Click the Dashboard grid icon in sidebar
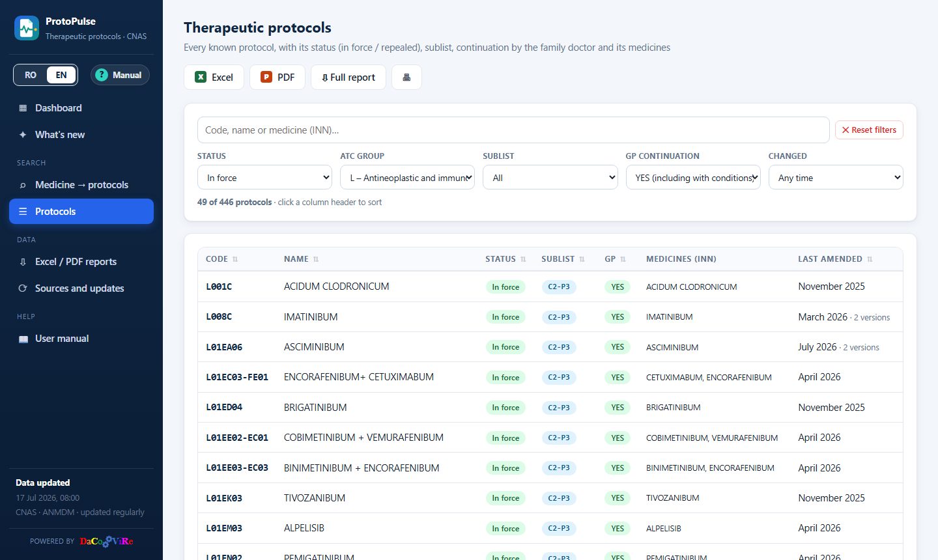The height and width of the screenshot is (560, 938). click(23, 108)
